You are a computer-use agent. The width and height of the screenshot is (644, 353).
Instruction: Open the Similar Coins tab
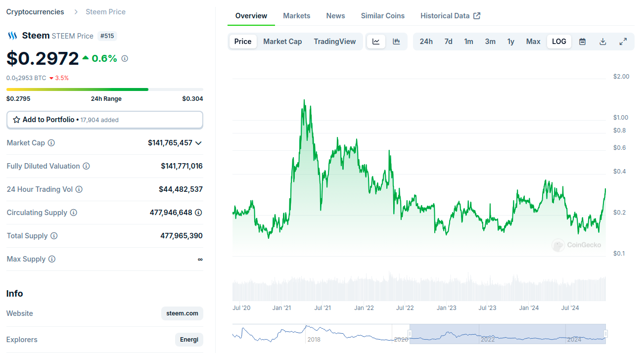[x=383, y=16]
